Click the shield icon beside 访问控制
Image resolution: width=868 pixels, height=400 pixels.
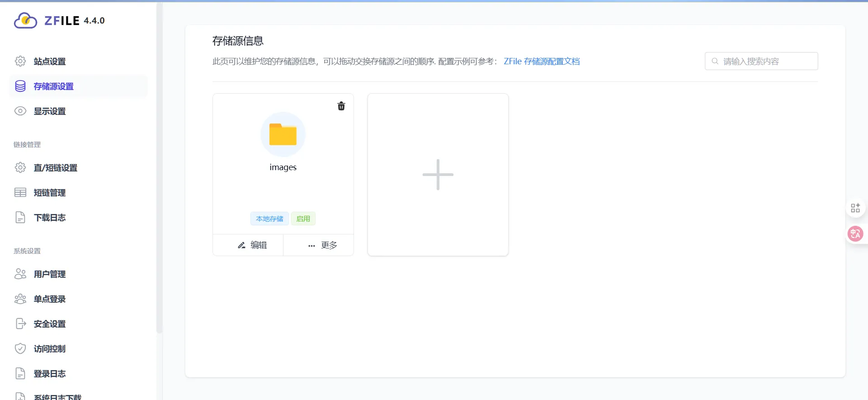coord(20,348)
